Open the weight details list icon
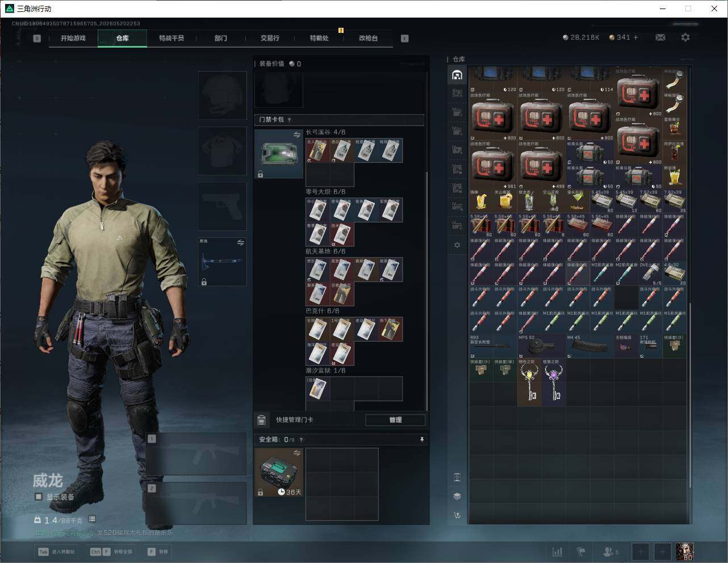728x563 pixels. point(92,519)
